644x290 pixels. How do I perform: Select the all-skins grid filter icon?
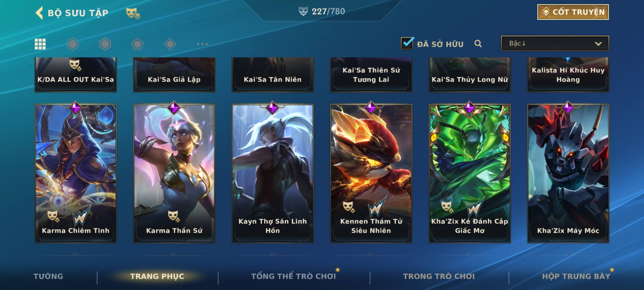40,44
